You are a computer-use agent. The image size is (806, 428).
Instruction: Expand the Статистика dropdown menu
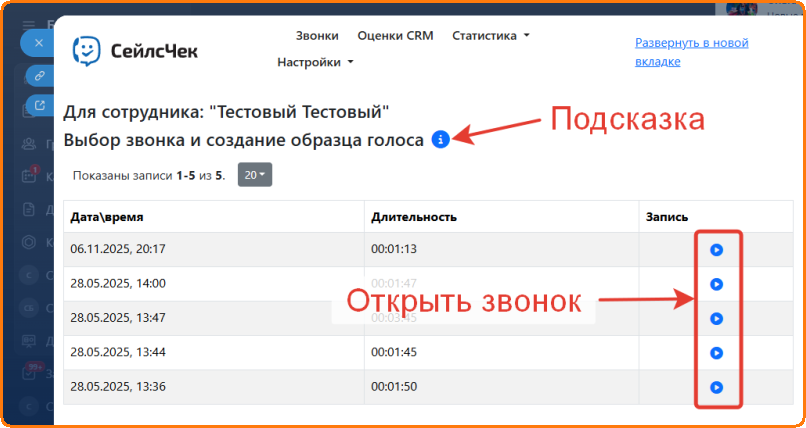[x=490, y=35]
